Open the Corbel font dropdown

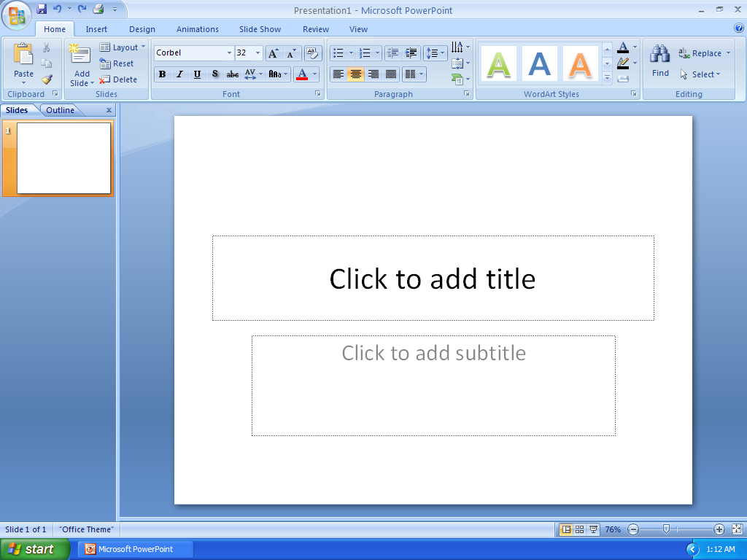[x=229, y=52]
